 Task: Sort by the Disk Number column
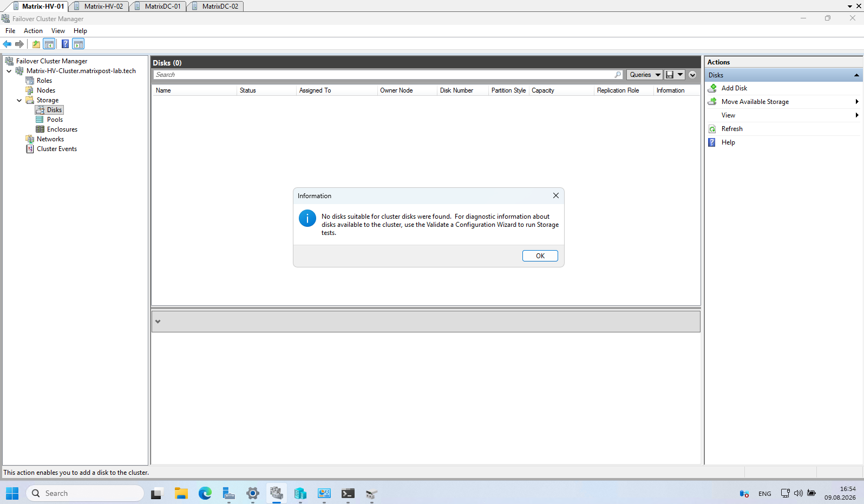(463, 90)
